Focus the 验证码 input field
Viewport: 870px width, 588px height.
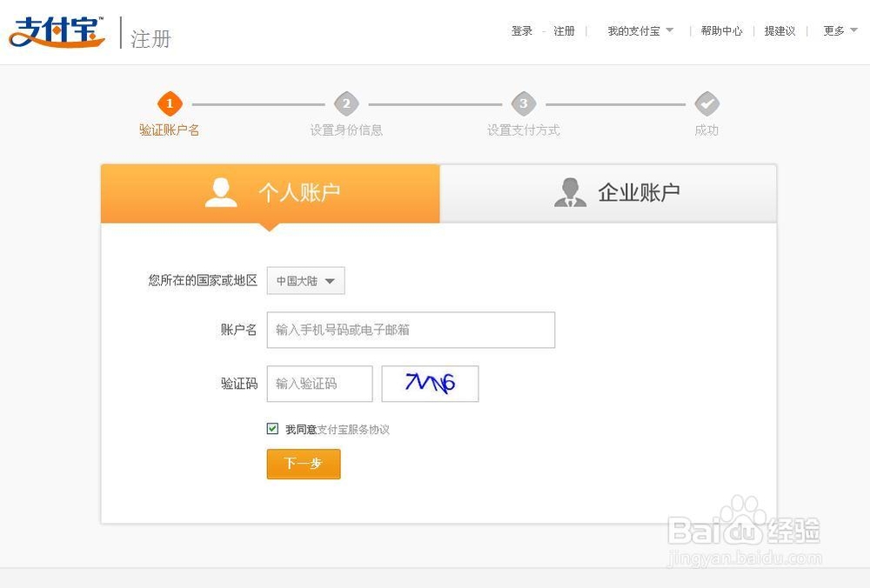point(319,384)
